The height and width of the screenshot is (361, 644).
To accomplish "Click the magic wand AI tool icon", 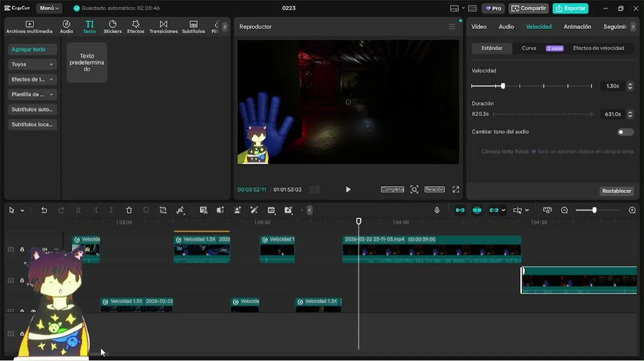I will pos(254,210).
